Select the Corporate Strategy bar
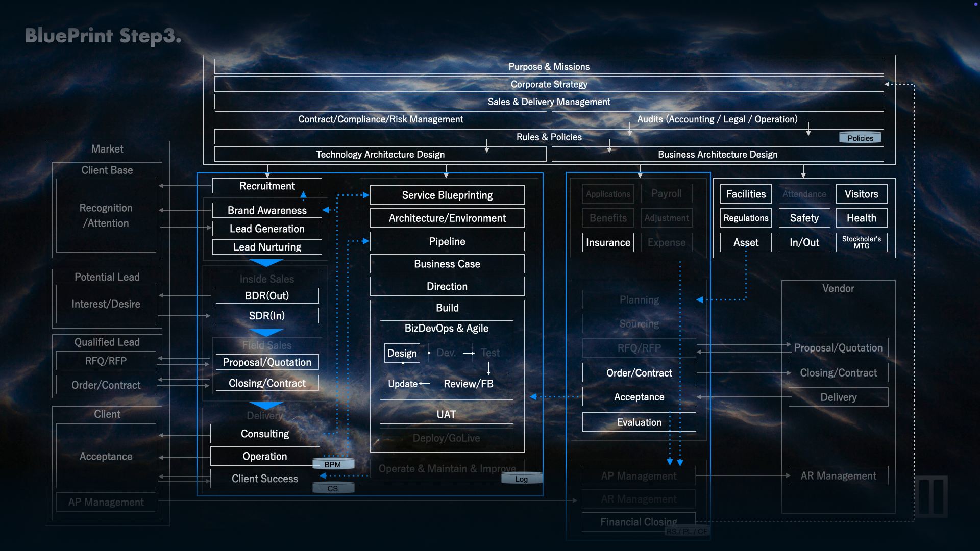 (x=549, y=84)
